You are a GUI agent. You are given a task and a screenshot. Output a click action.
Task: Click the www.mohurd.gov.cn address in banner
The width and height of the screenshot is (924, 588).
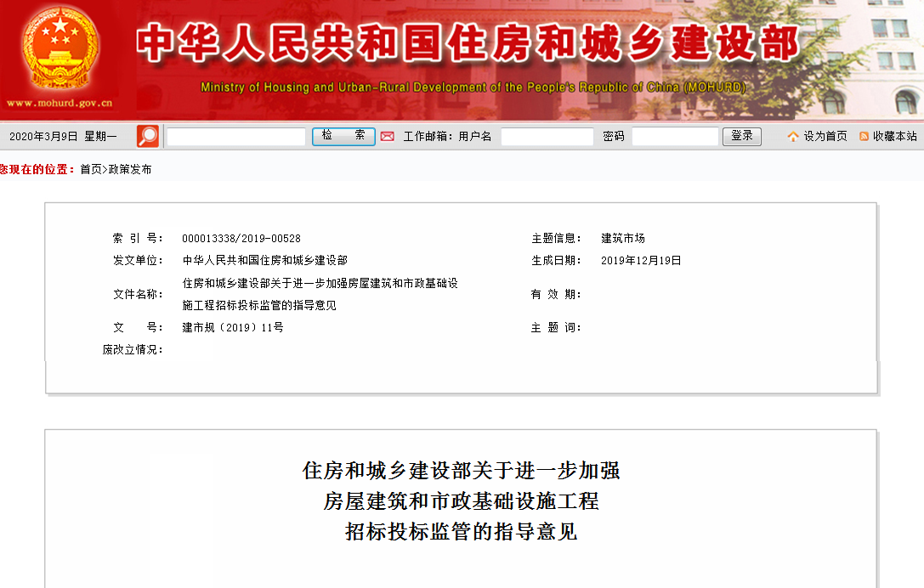tap(60, 104)
